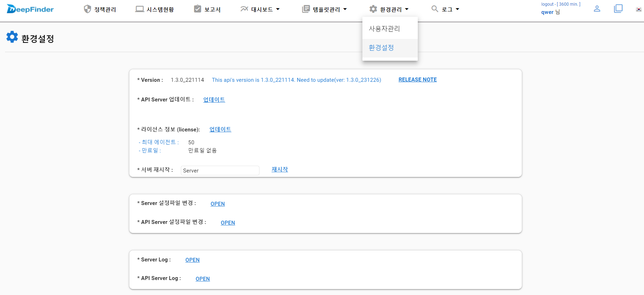The width and height of the screenshot is (644, 295).
Task: Click the Server restart input field
Action: (x=220, y=170)
